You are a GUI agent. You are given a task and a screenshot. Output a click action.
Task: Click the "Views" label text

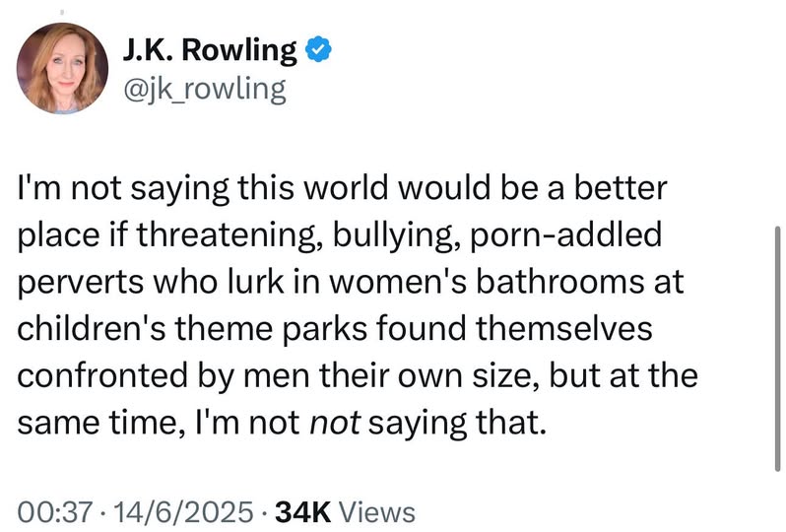[x=378, y=510]
